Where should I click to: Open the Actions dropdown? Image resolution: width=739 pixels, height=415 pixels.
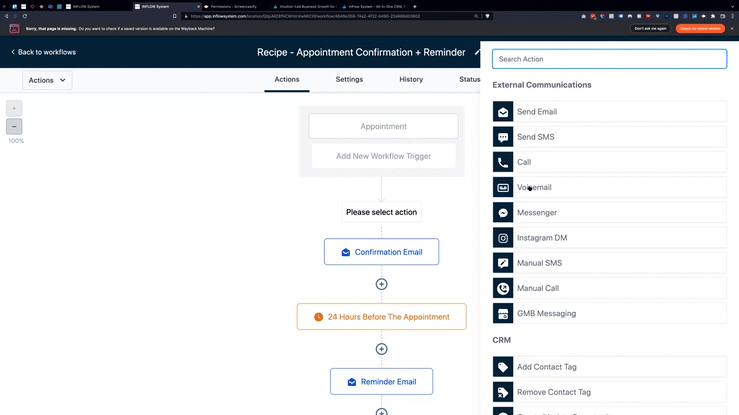47,80
